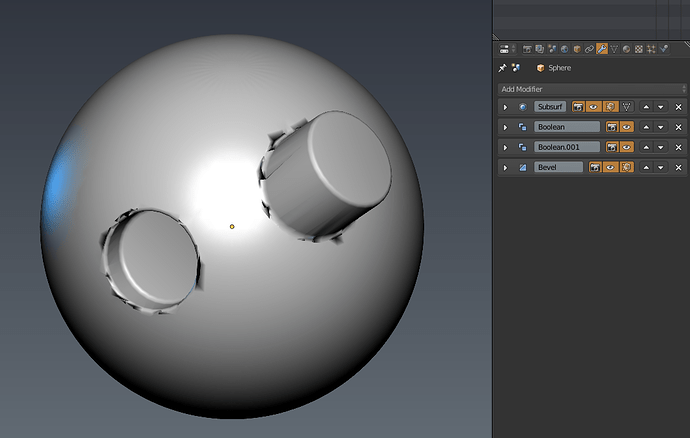This screenshot has height=438, width=690.
Task: Edit the Boolean.001 modifier name field
Action: (567, 147)
